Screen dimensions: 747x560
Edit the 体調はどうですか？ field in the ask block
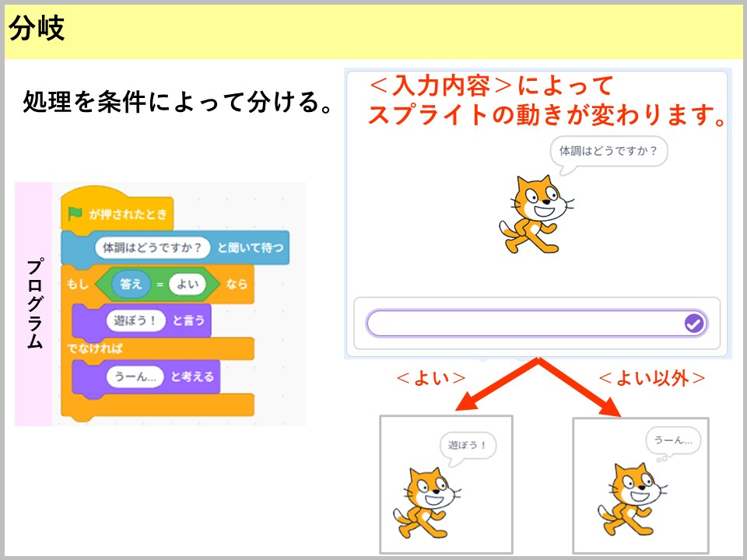[154, 248]
